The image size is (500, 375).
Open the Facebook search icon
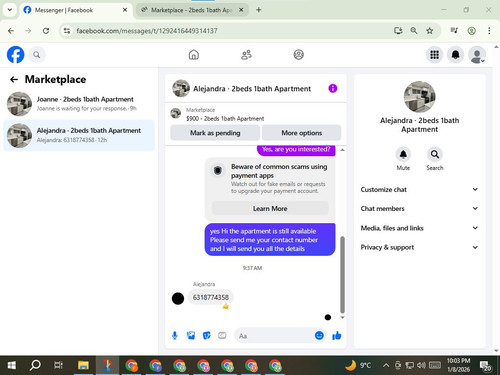click(37, 55)
